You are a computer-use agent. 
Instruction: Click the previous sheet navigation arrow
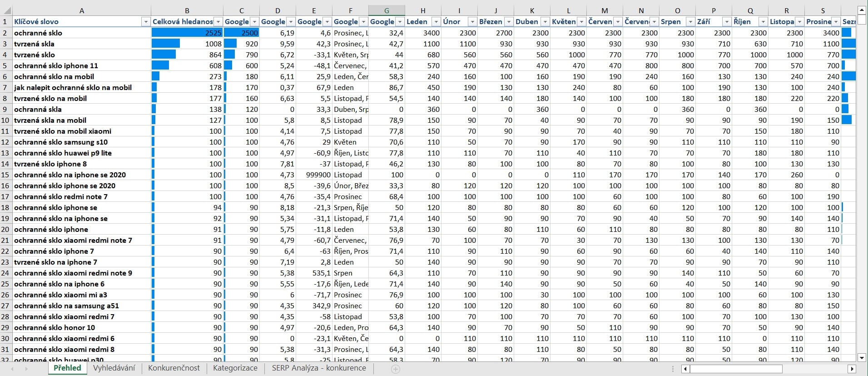pos(12,369)
